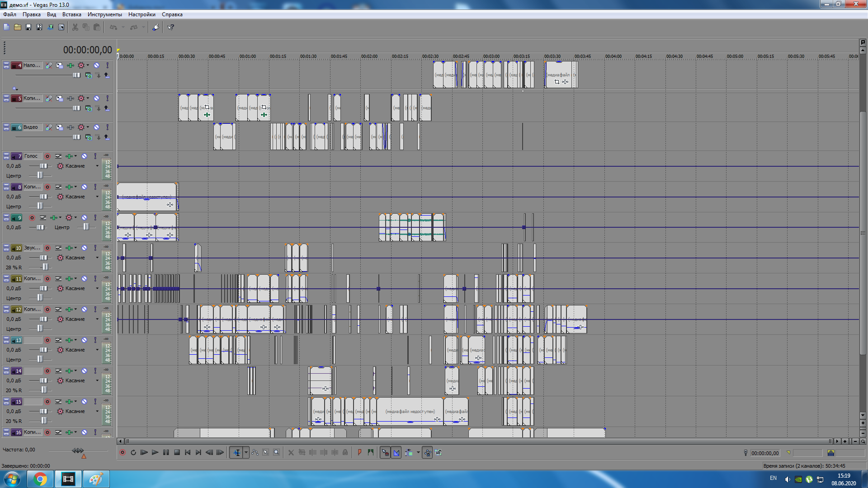This screenshot has height=488, width=868.
Task: Click the Interactive Tutorials hand icon
Action: [156, 27]
